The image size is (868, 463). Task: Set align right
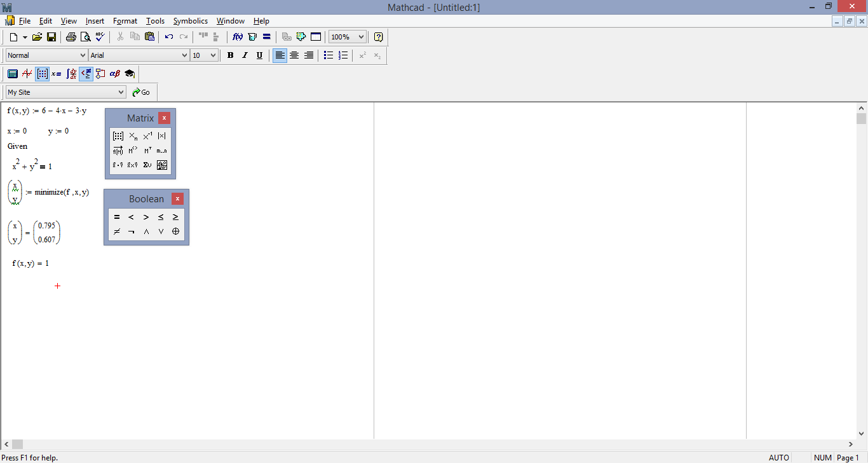point(309,55)
